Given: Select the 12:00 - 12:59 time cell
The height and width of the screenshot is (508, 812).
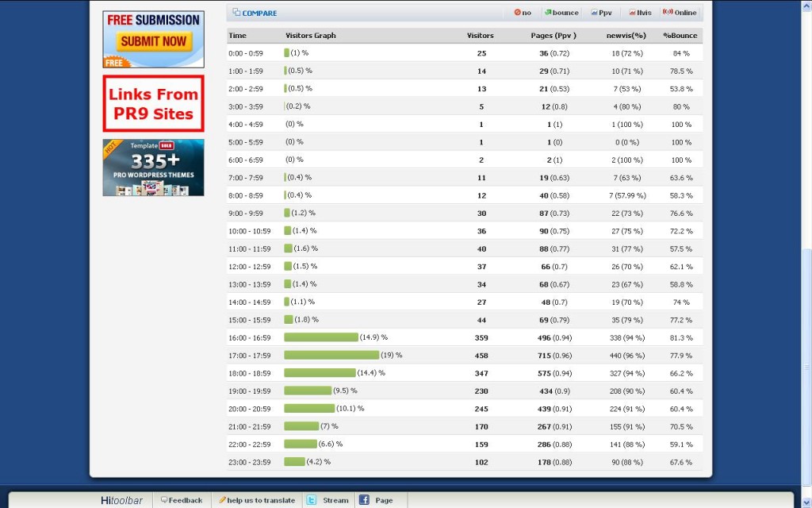Looking at the screenshot, I should (249, 267).
